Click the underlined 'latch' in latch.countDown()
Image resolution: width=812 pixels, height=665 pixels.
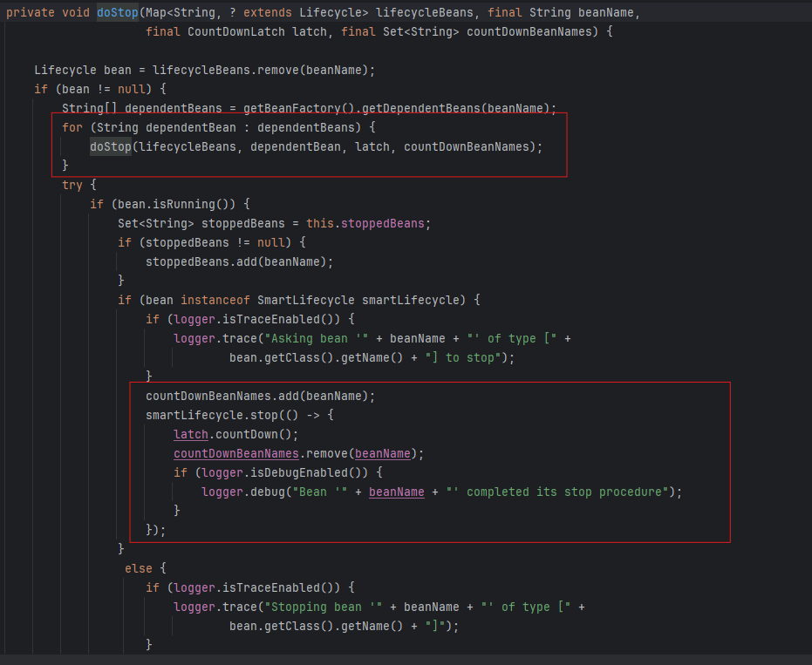(190, 435)
